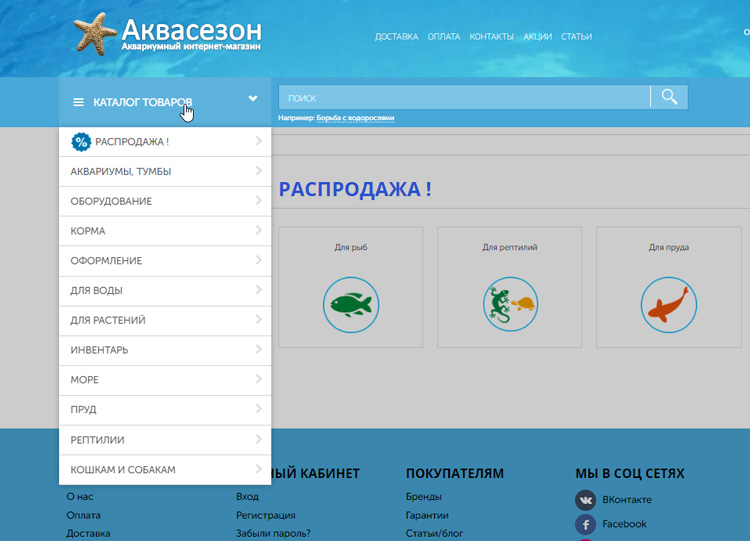750x541 pixels.
Task: Expand the Оборудование submenu arrow
Action: (x=258, y=201)
